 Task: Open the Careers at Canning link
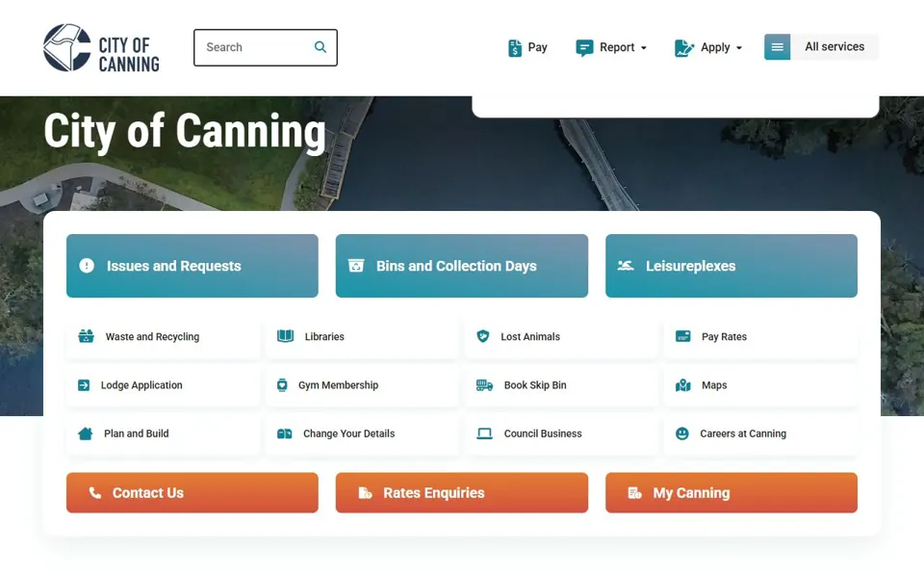pyautogui.click(x=743, y=433)
